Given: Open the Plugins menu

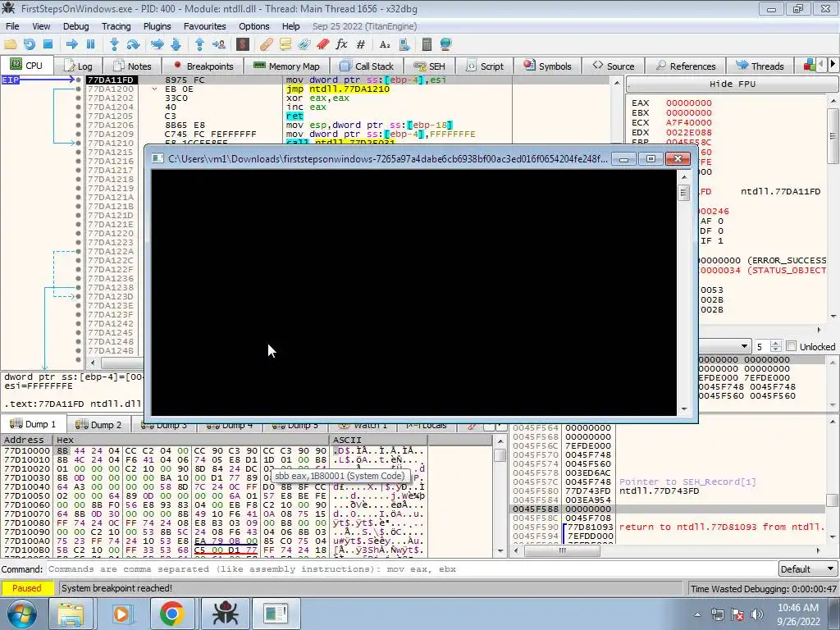Looking at the screenshot, I should tap(157, 26).
